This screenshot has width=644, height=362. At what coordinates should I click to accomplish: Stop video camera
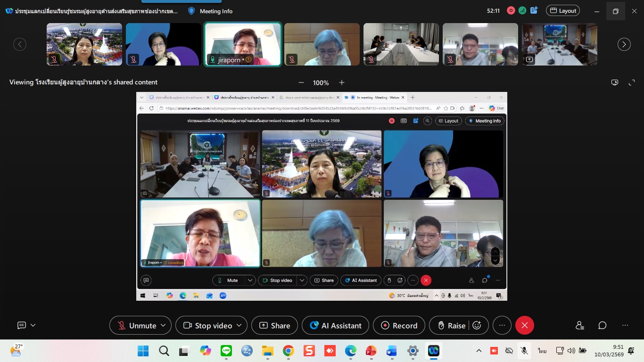[x=208, y=325]
